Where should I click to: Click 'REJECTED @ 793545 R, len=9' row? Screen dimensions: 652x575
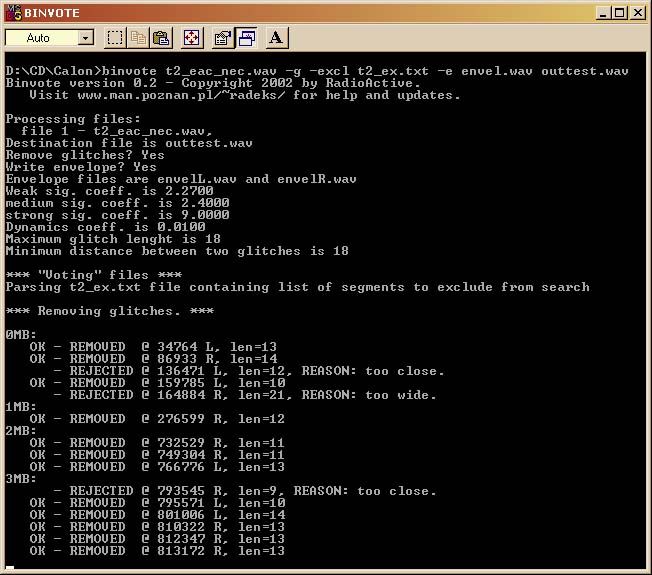[x=245, y=491]
